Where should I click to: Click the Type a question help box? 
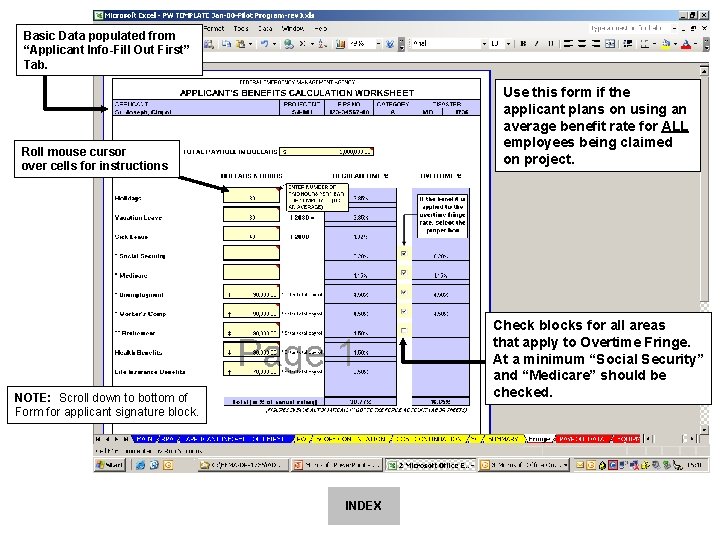(627, 28)
